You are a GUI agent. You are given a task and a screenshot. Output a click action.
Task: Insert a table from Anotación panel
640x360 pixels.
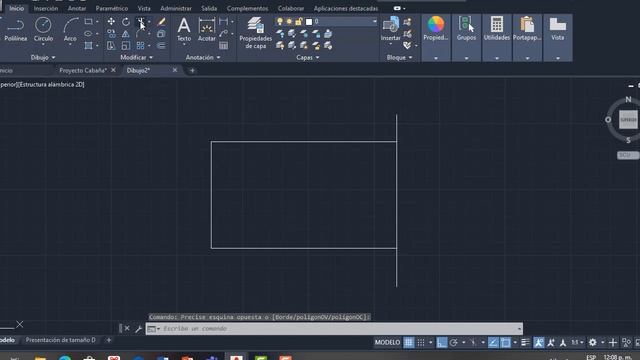click(223, 46)
